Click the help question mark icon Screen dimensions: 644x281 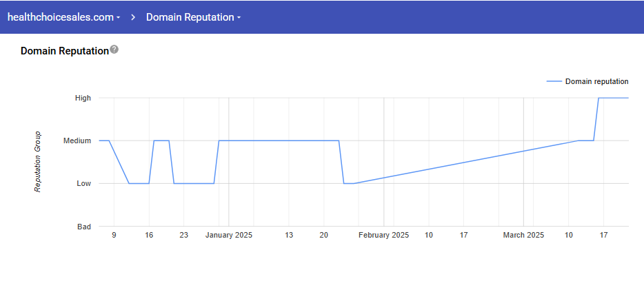click(x=114, y=50)
